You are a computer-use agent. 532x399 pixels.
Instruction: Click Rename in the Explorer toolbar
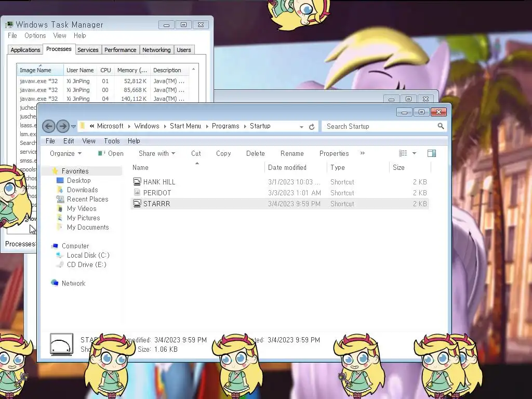pyautogui.click(x=292, y=153)
